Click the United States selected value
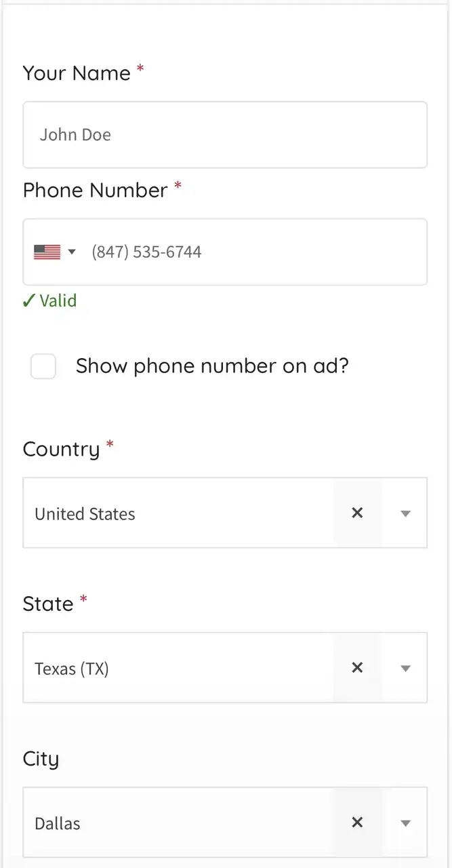452x868 pixels. pos(85,514)
